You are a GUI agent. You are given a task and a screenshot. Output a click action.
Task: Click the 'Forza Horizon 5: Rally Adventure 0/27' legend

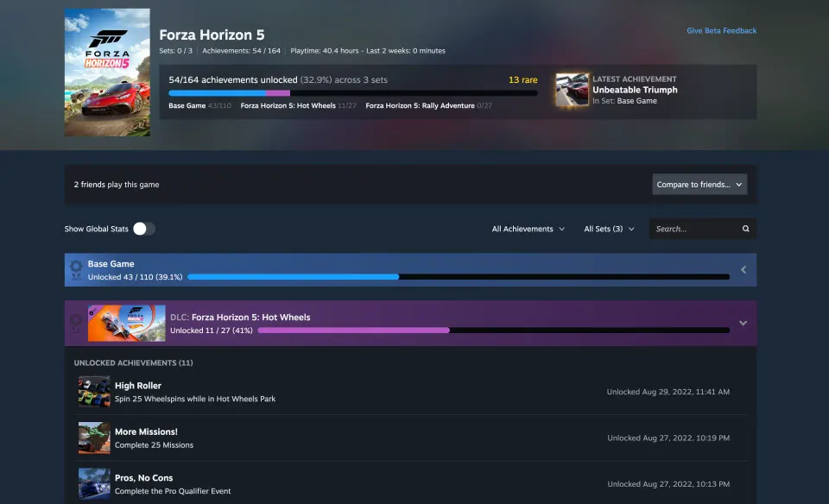429,105
